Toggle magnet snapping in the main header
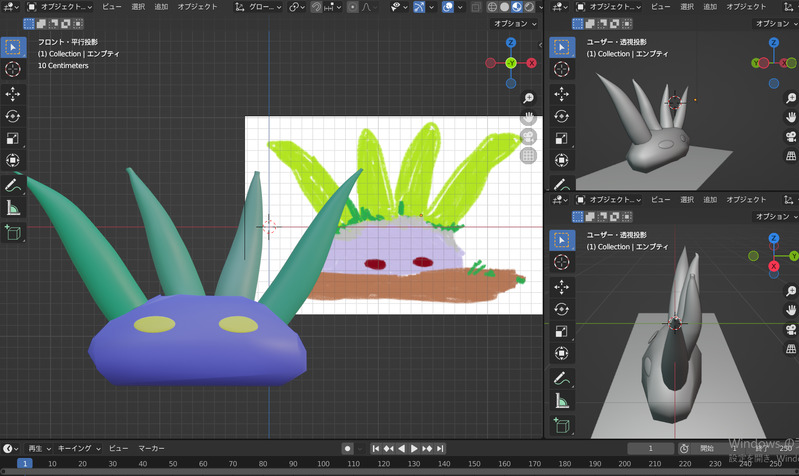Image resolution: width=799 pixels, height=476 pixels. click(x=317, y=7)
